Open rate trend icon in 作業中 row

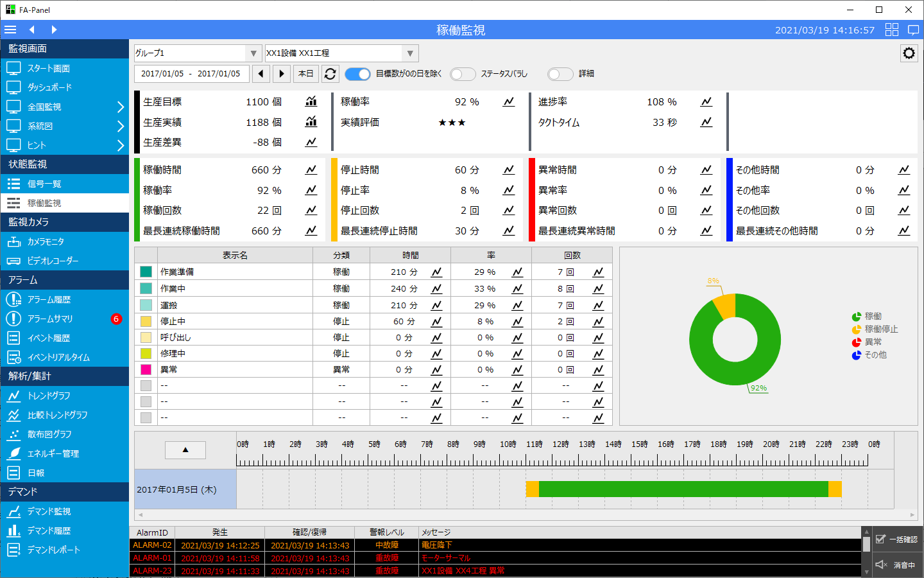(x=517, y=288)
